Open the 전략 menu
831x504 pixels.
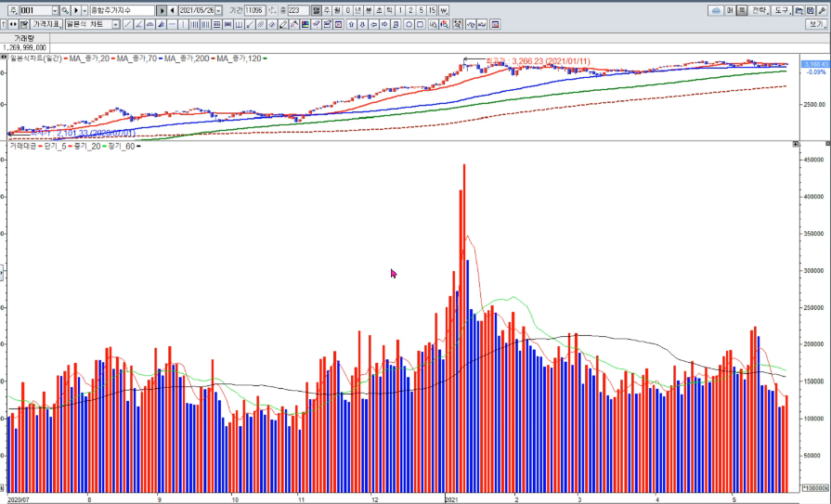click(759, 10)
